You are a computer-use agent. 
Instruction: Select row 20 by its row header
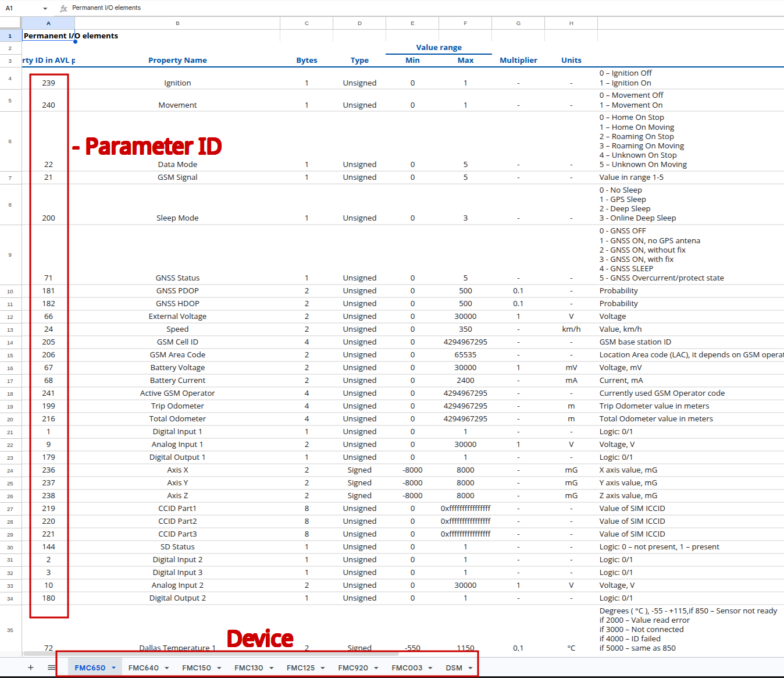(x=10, y=419)
